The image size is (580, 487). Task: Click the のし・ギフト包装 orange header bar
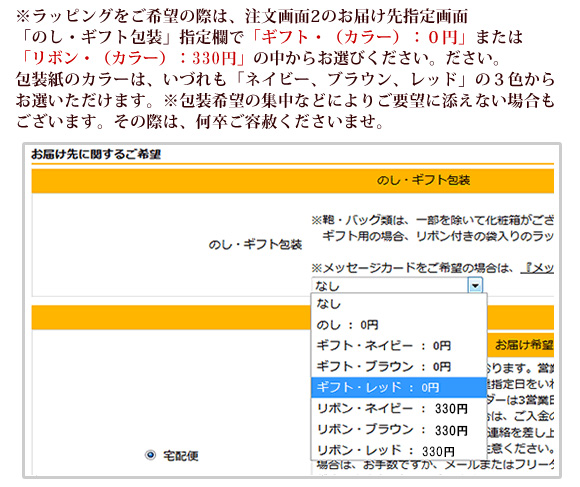(293, 181)
